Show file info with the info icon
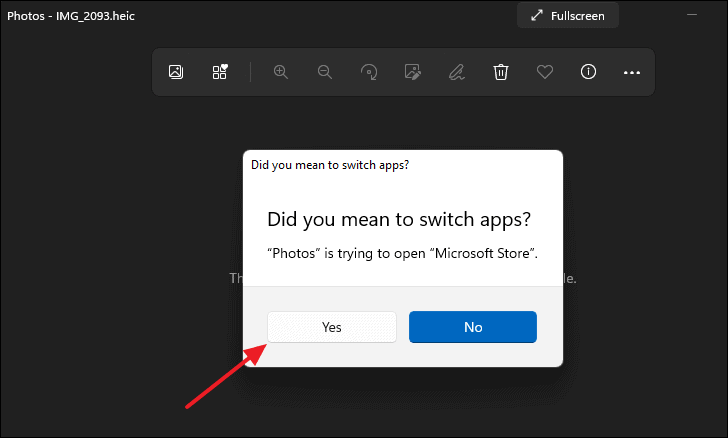Viewport: 728px width, 438px height. point(588,72)
